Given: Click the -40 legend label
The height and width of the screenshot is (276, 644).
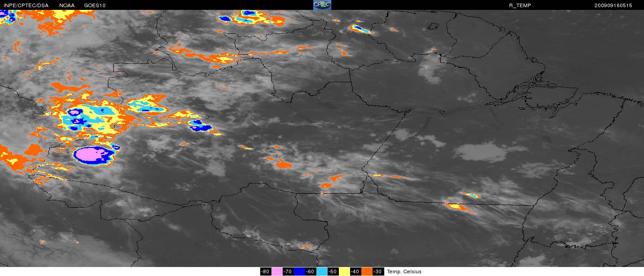Looking at the screenshot, I should (355, 272).
